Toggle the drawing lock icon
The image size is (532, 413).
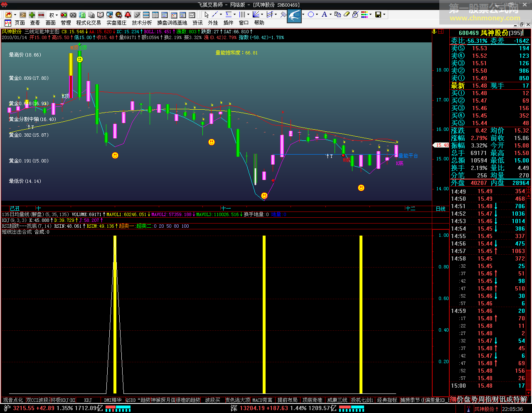[x=355, y=15]
